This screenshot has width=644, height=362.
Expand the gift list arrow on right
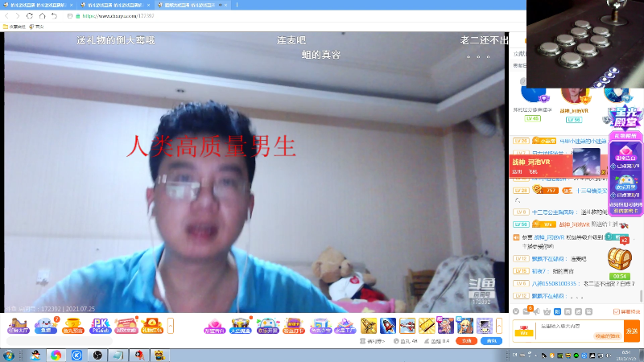click(499, 326)
